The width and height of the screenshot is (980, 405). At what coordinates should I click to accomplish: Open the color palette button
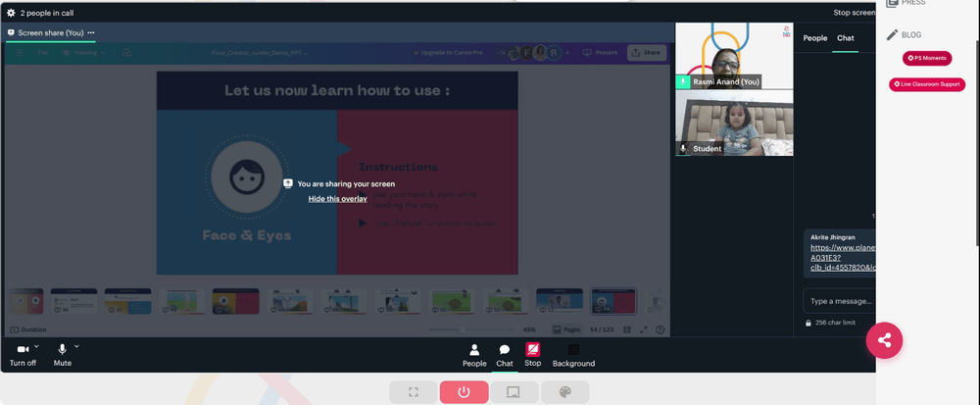coord(565,392)
